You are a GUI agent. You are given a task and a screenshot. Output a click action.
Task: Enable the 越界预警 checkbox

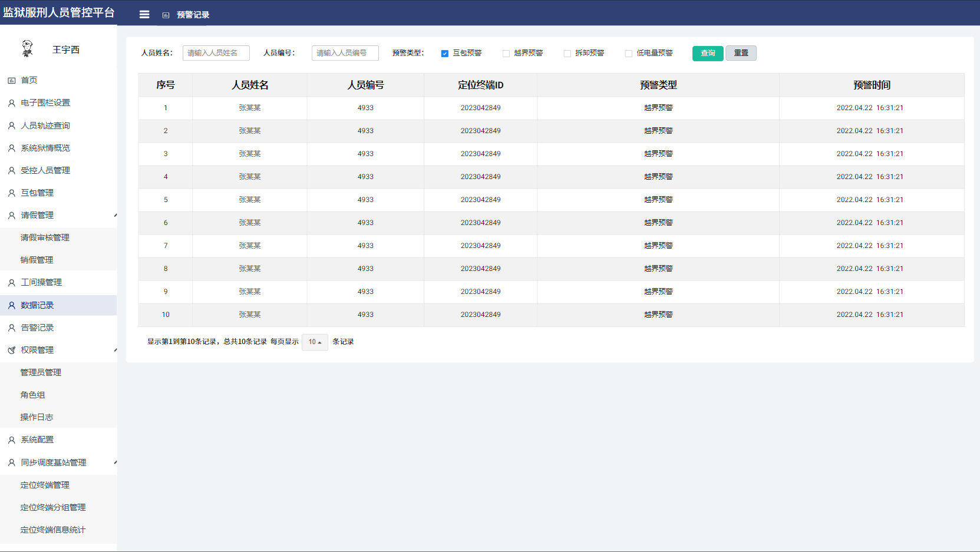point(506,54)
